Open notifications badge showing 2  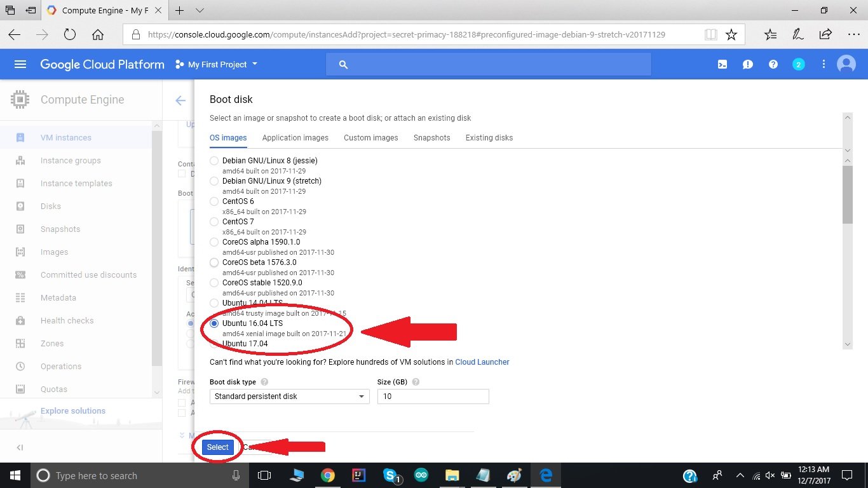click(x=799, y=64)
